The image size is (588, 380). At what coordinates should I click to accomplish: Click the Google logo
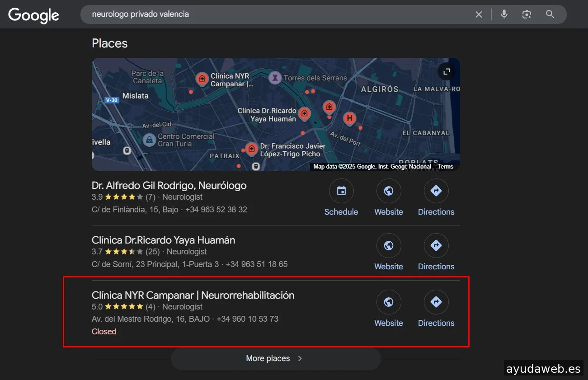[x=34, y=15]
